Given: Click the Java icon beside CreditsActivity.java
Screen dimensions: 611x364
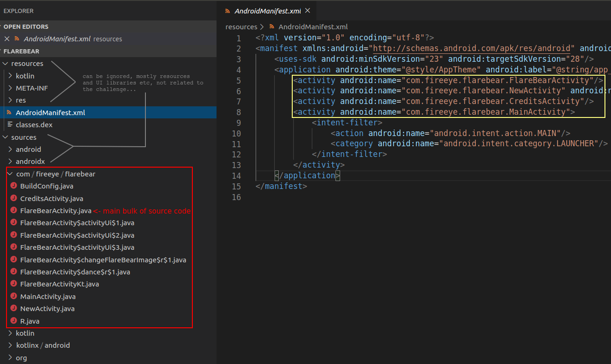Looking at the screenshot, I should point(13,198).
